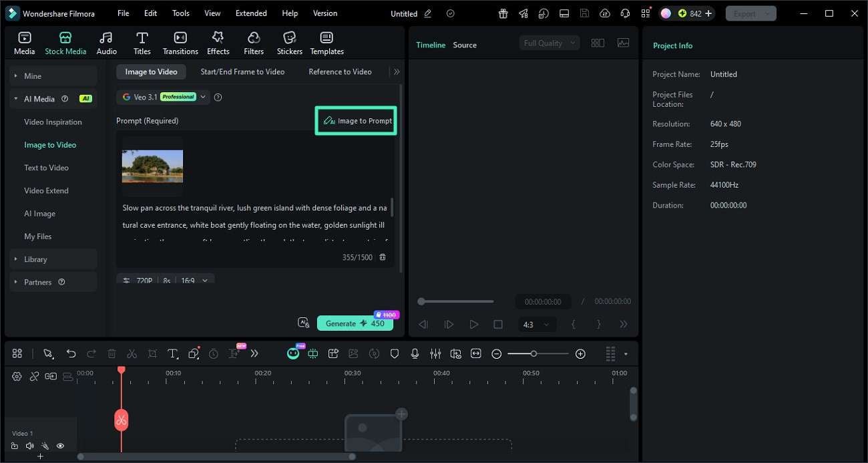Open the Stickers panel

(x=289, y=41)
